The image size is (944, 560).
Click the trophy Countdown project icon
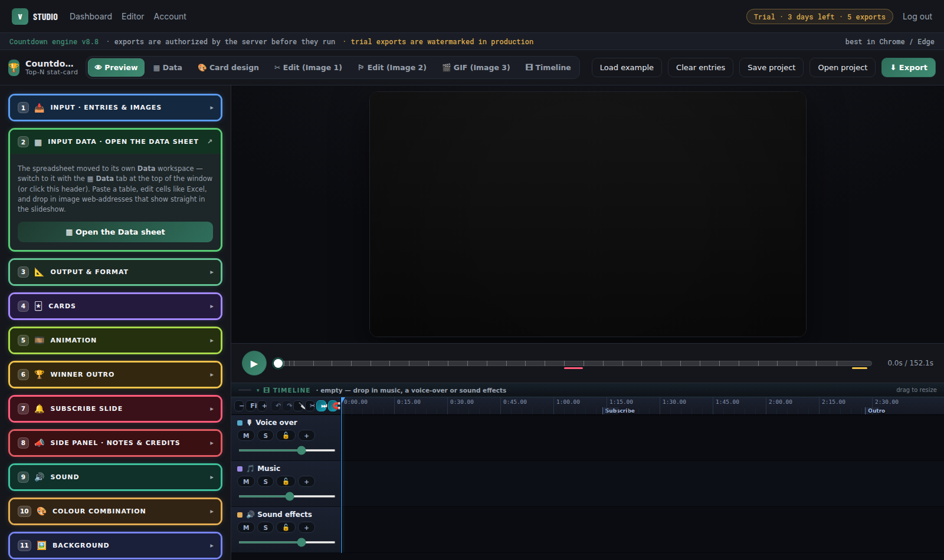(14, 67)
